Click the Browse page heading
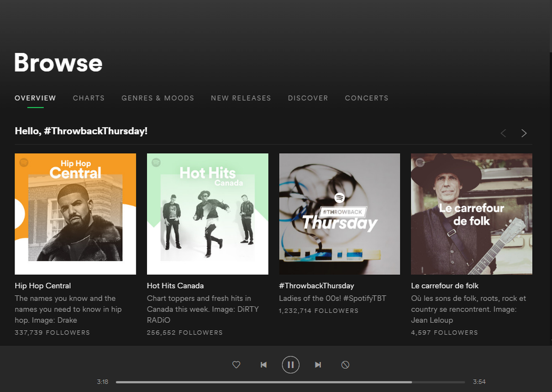 59,62
